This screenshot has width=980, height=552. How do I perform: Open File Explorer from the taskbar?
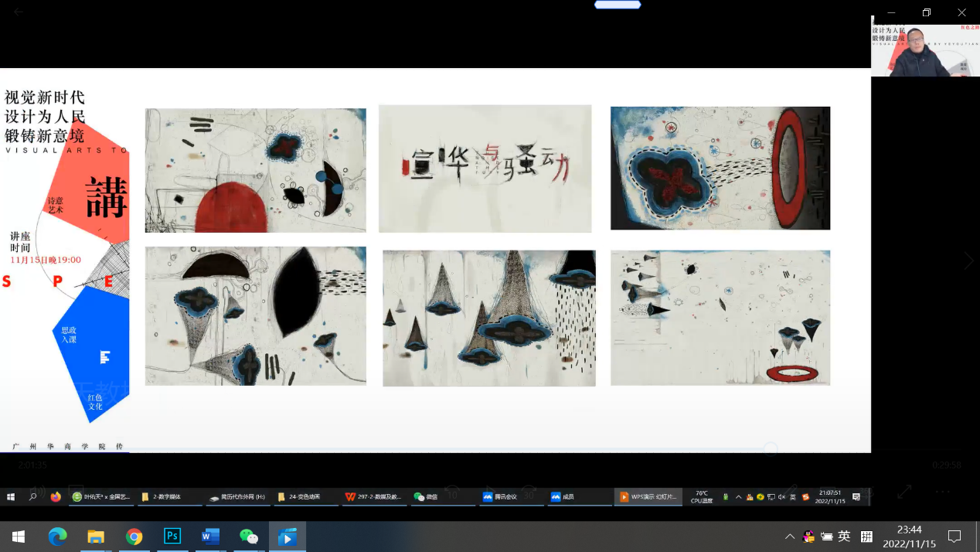click(96, 537)
